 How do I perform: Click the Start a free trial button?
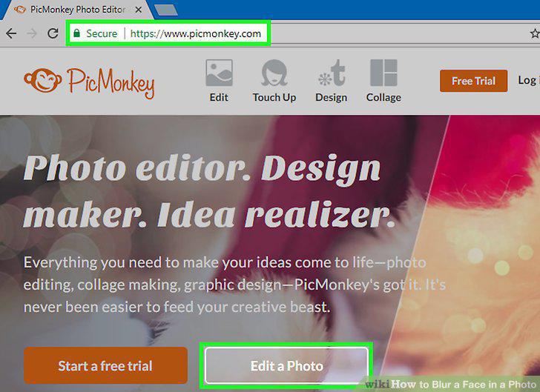pyautogui.click(x=106, y=365)
